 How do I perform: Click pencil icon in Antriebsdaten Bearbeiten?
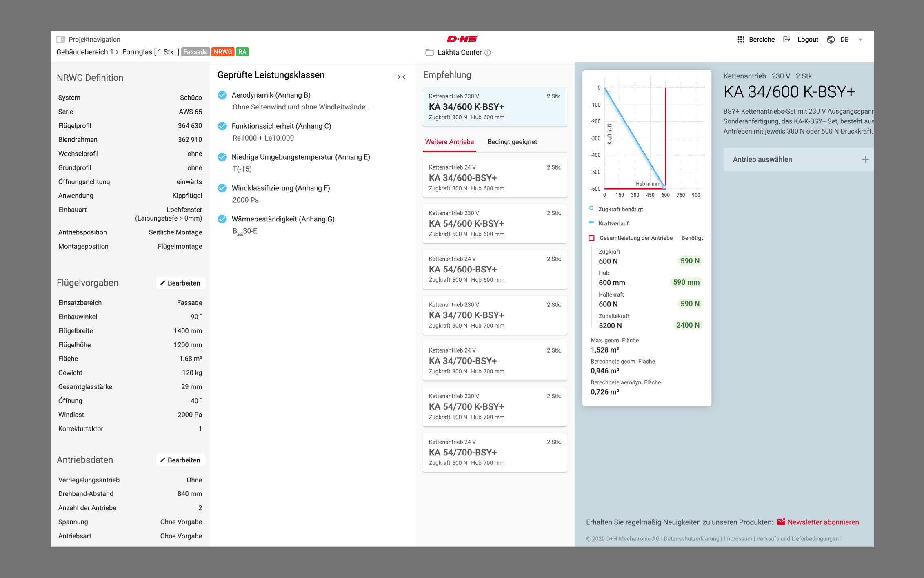[x=162, y=460]
